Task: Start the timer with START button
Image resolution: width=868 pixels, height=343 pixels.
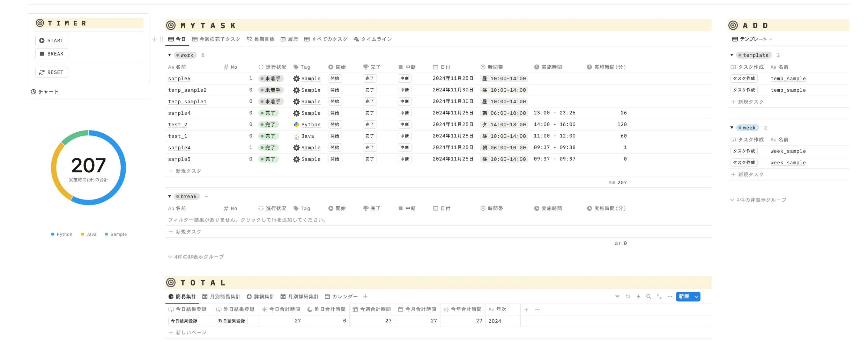Action: [52, 40]
